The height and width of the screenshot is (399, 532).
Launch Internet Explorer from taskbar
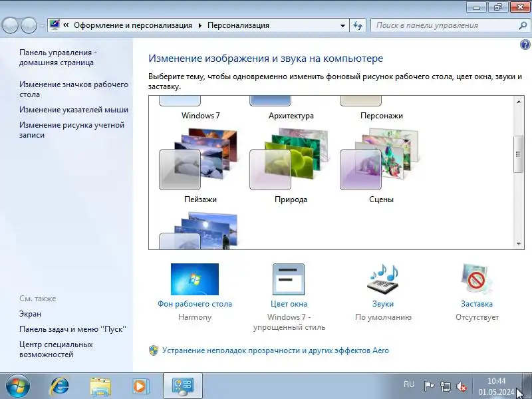point(59,386)
